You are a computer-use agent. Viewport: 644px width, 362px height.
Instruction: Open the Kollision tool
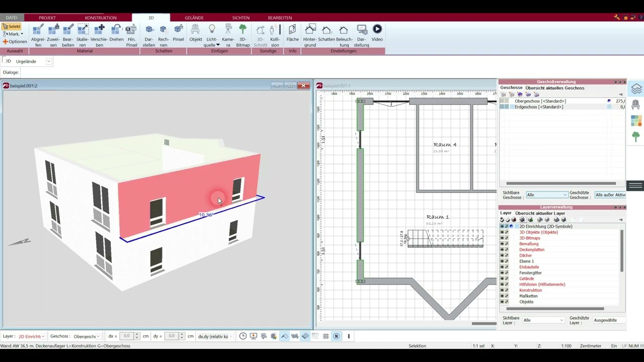(275, 35)
